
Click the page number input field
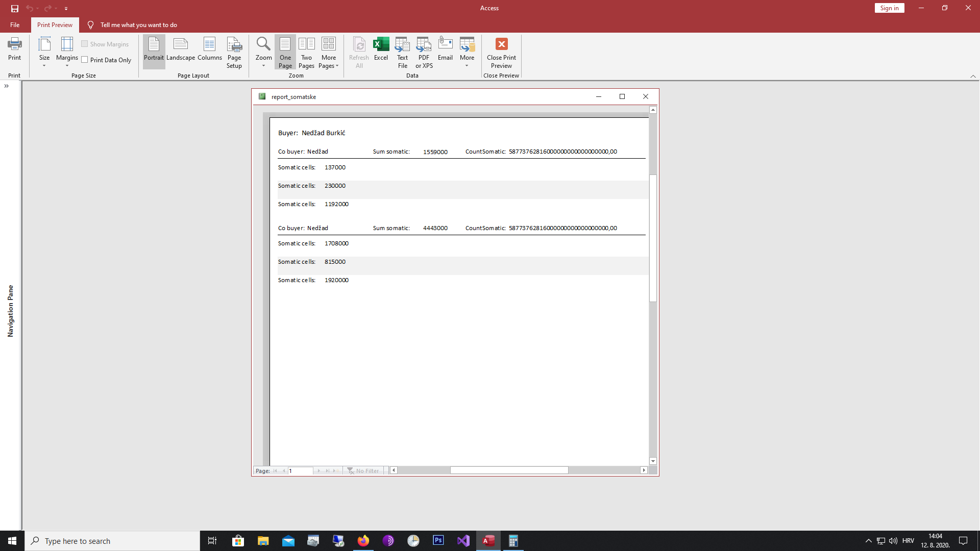pos(300,471)
